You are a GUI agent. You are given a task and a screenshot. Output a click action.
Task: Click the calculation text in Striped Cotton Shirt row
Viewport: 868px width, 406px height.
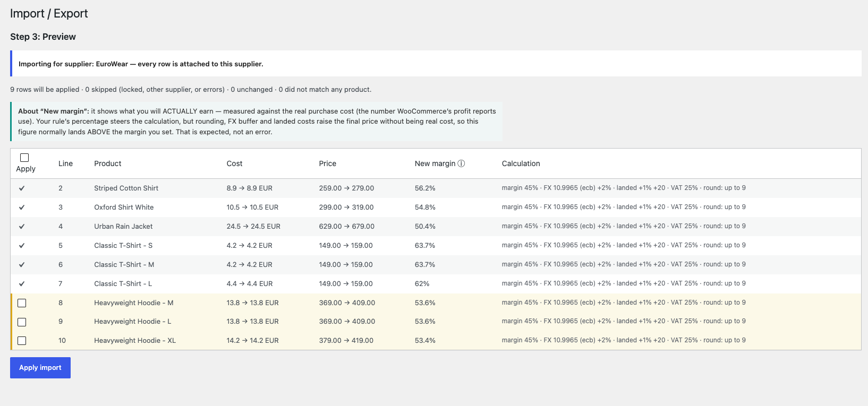point(624,188)
